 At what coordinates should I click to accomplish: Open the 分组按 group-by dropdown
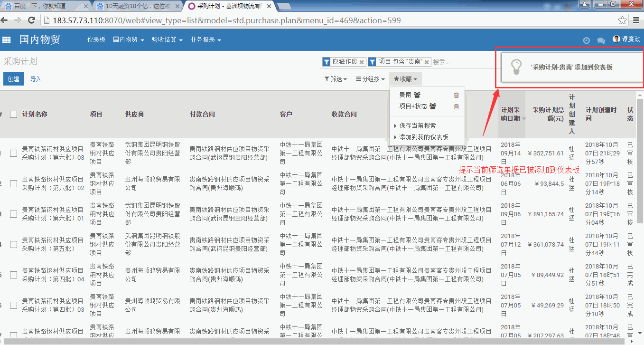[370, 79]
